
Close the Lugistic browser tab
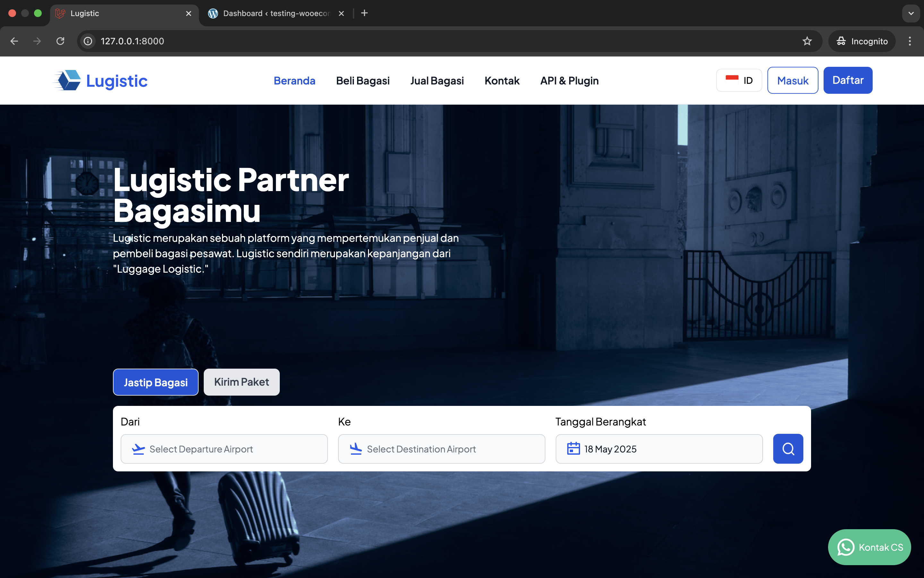pyautogui.click(x=189, y=13)
